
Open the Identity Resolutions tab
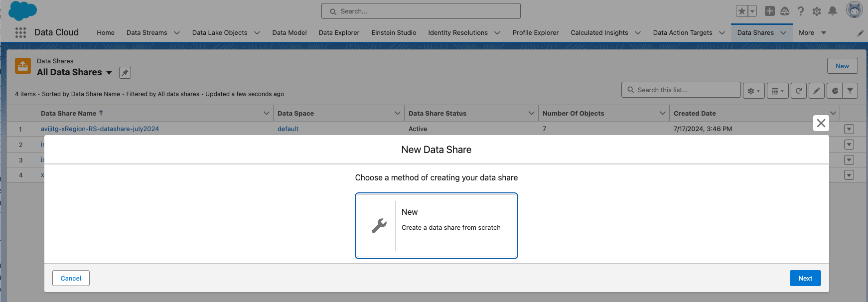[458, 33]
